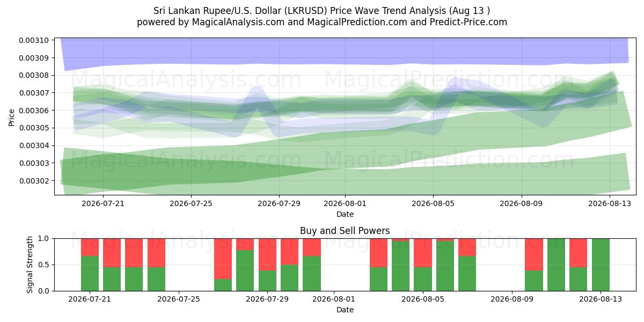Click 2026-07-21 on the Buy/Sell chart axis

pos(90,299)
